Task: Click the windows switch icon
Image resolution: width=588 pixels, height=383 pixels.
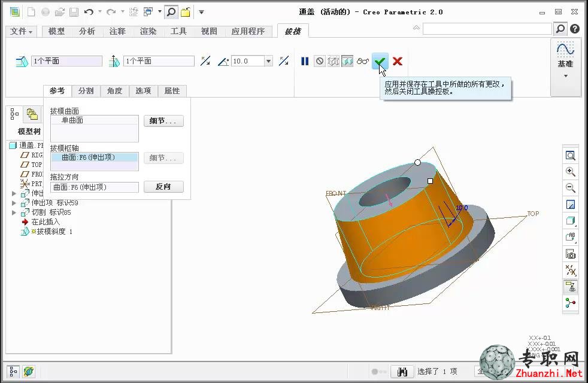Action: tap(148, 12)
